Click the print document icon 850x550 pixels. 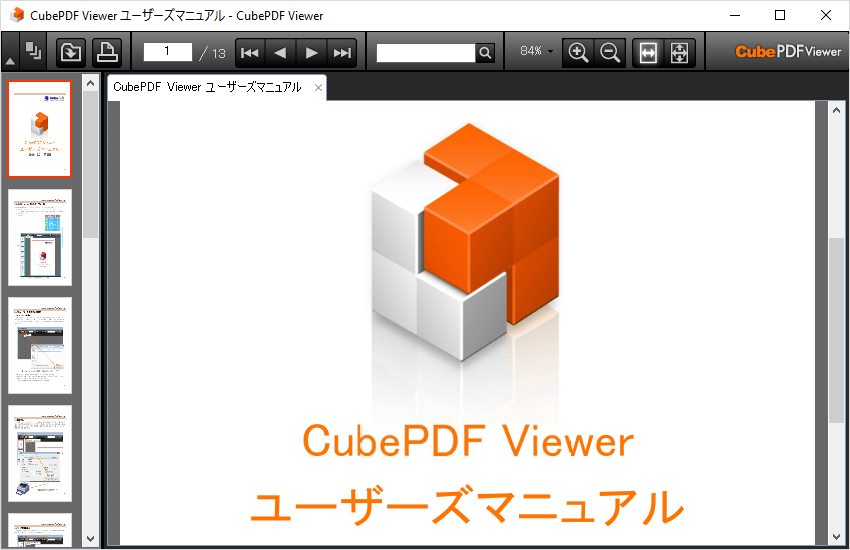pos(107,53)
